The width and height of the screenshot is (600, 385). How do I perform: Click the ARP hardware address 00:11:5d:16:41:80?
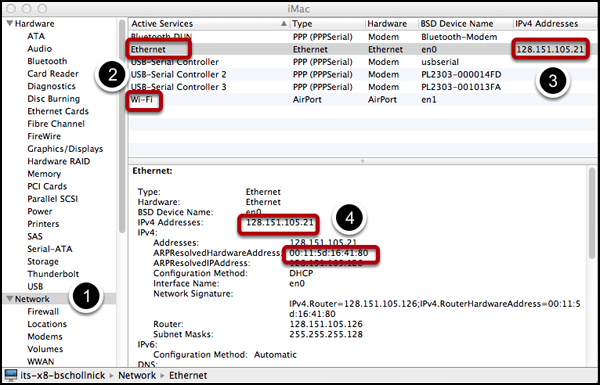pyautogui.click(x=329, y=253)
